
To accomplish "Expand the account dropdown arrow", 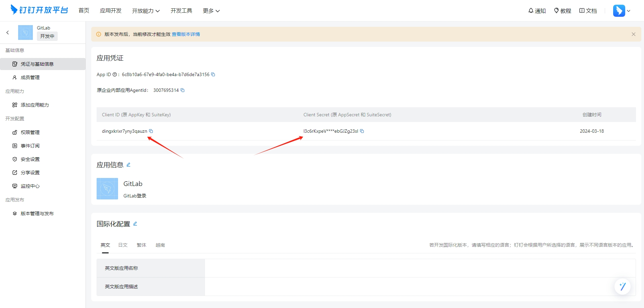I will (x=629, y=11).
